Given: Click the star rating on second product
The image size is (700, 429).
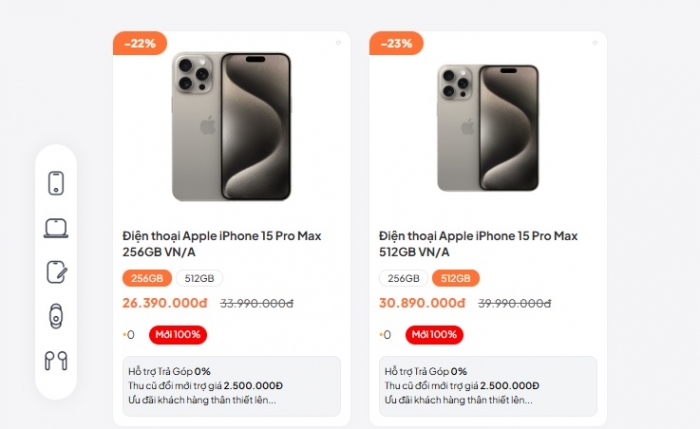Looking at the screenshot, I should point(384,335).
